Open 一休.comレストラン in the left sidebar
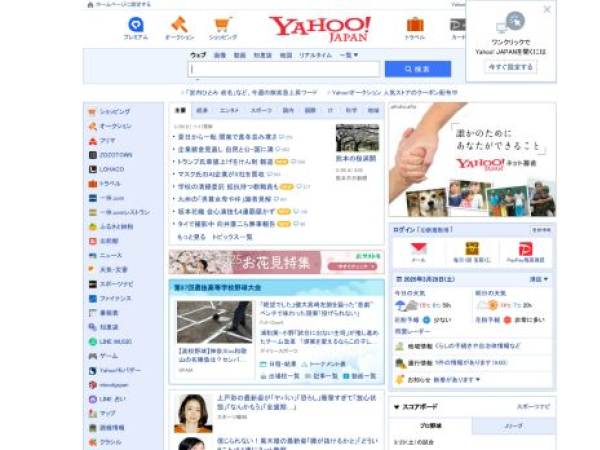This screenshot has height=450, width=600. click(x=124, y=212)
